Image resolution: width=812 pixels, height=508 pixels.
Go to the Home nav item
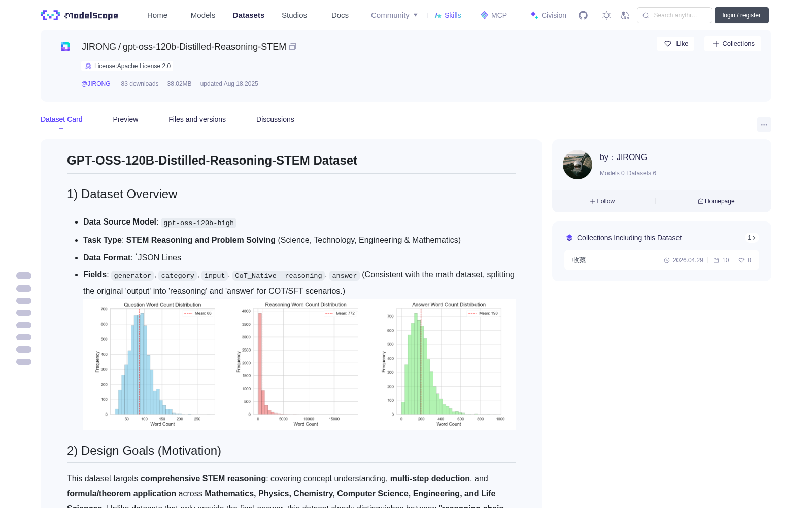(x=157, y=15)
